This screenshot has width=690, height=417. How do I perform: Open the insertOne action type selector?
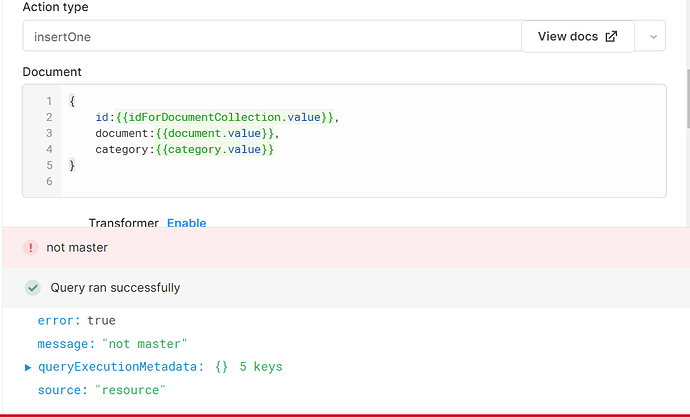[x=272, y=36]
